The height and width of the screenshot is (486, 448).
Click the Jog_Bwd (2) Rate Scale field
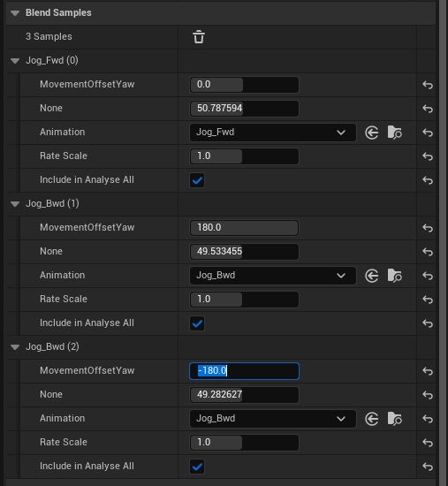point(244,443)
